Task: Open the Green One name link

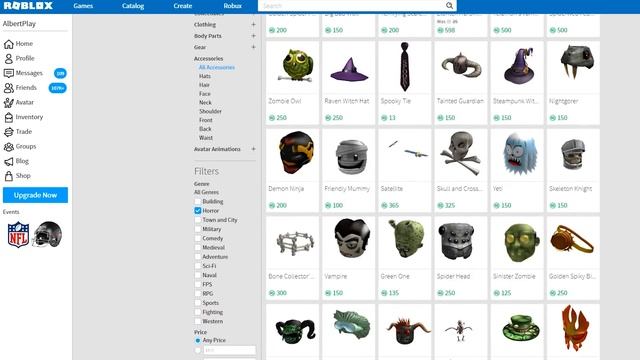Action: pos(395,276)
